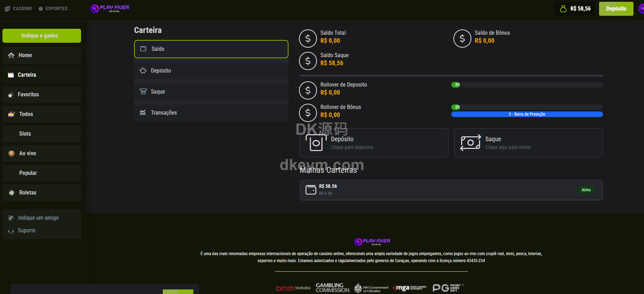
Task: Click the Ao vivo live icon
Action: click(x=12, y=153)
